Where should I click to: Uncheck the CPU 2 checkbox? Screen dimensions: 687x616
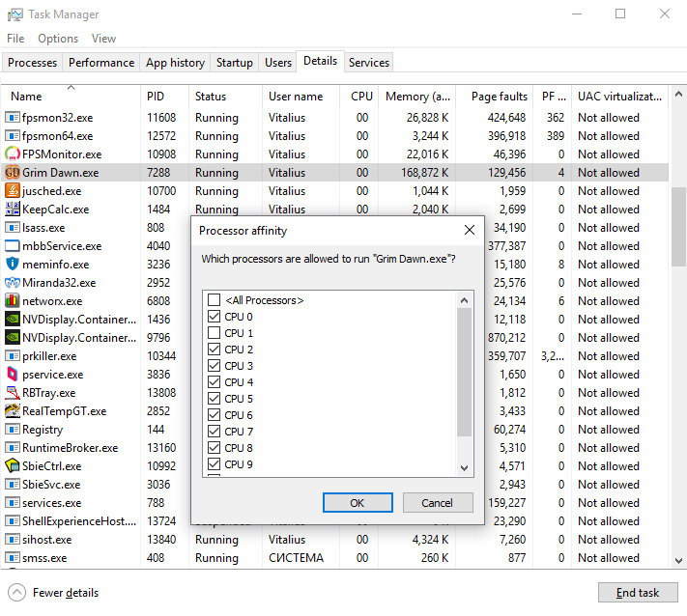[214, 350]
